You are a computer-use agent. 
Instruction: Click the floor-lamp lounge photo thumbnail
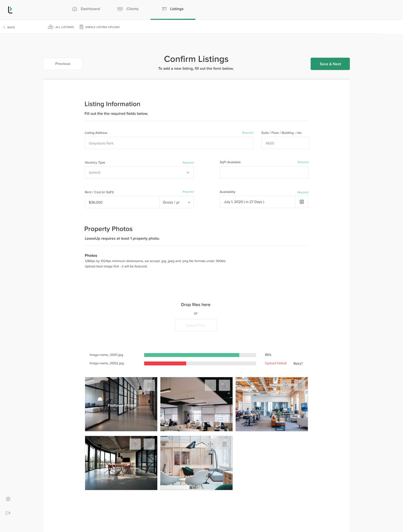coord(196,463)
